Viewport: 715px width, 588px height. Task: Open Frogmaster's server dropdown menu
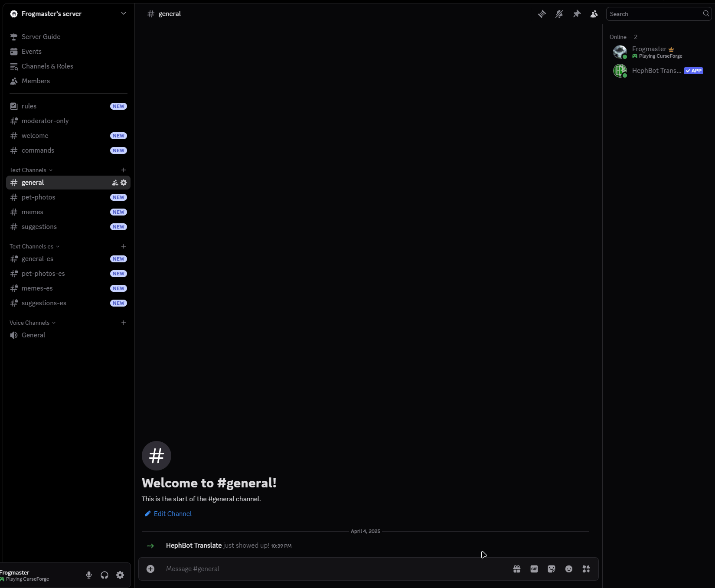124,13
